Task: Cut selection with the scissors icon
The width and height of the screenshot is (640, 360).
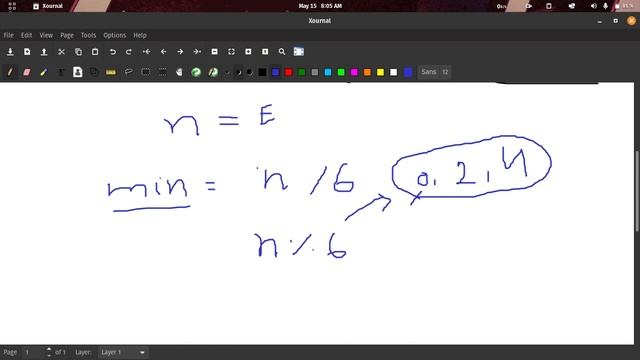Action: point(61,52)
